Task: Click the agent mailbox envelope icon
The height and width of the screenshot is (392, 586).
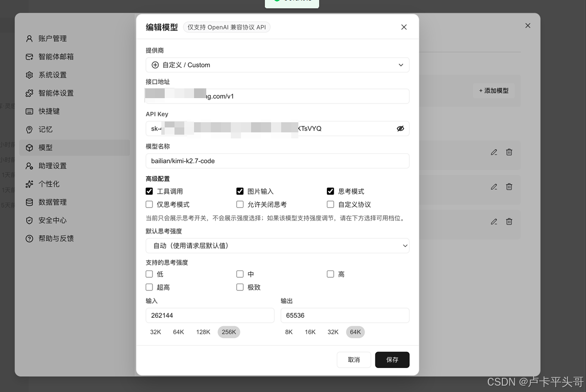Action: coord(29,57)
